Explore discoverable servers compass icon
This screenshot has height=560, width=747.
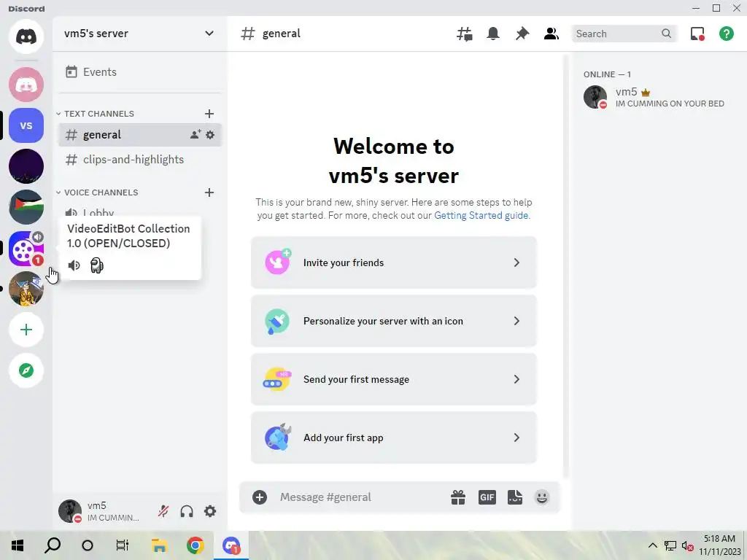point(26,370)
